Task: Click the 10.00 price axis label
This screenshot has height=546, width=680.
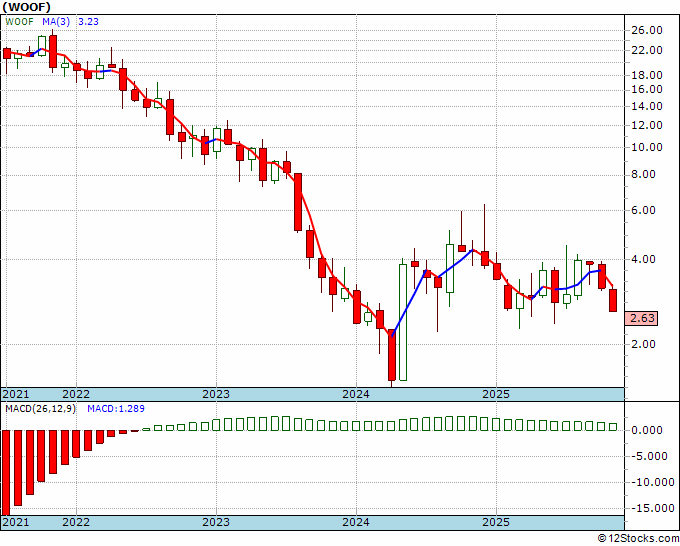Action: (647, 147)
